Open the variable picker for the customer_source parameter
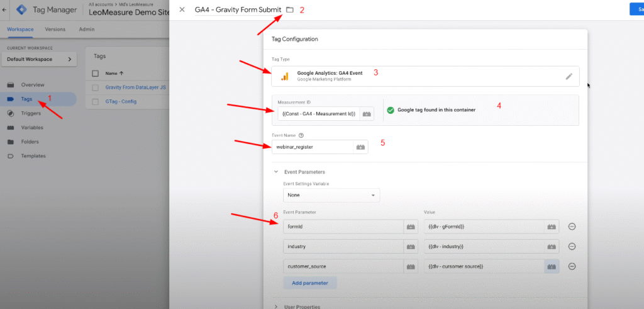 (x=410, y=266)
